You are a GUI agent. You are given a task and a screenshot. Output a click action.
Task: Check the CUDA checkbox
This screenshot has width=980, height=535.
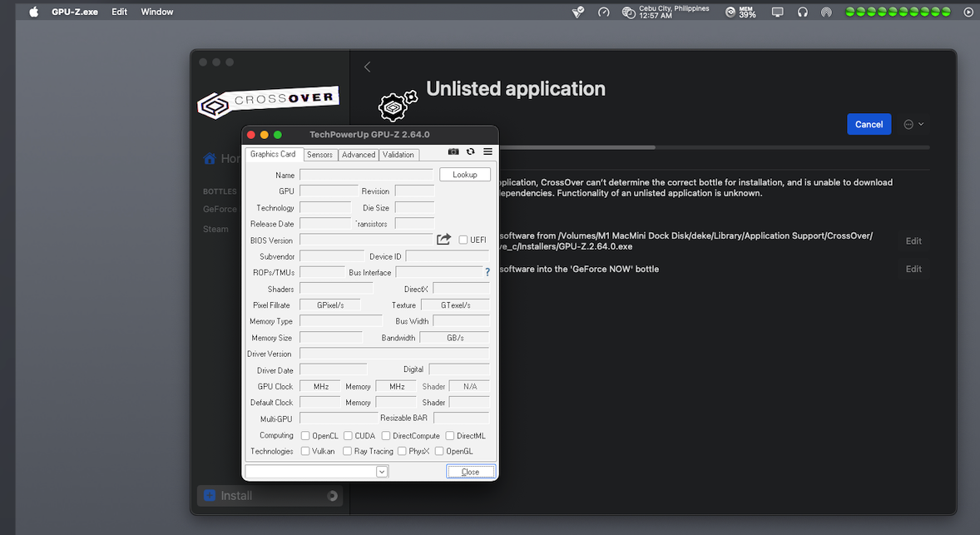(348, 436)
